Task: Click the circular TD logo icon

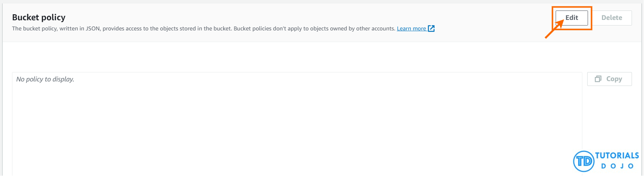Action: point(583,161)
